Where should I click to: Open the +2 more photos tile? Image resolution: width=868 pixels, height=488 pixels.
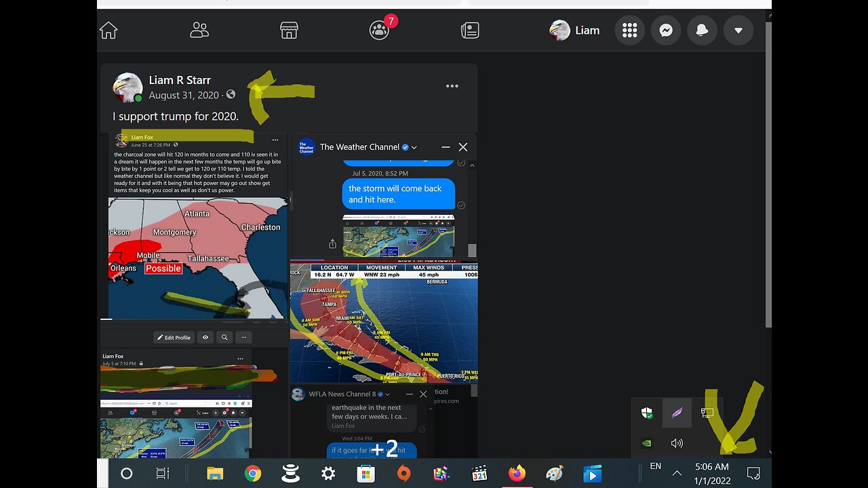384,422
